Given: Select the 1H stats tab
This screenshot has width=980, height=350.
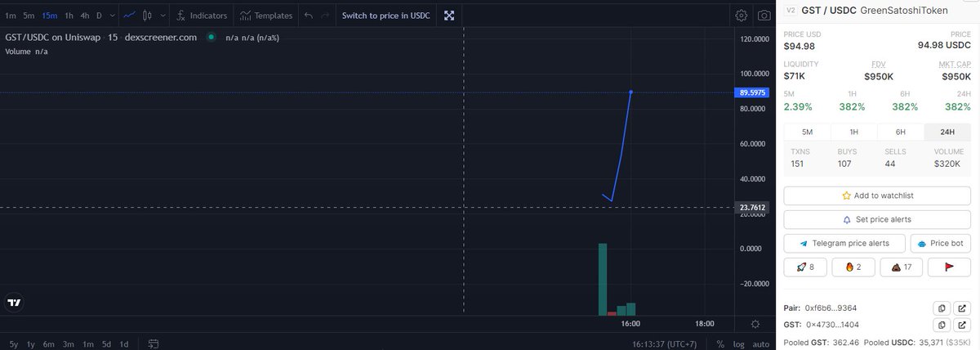Looking at the screenshot, I should point(853,132).
